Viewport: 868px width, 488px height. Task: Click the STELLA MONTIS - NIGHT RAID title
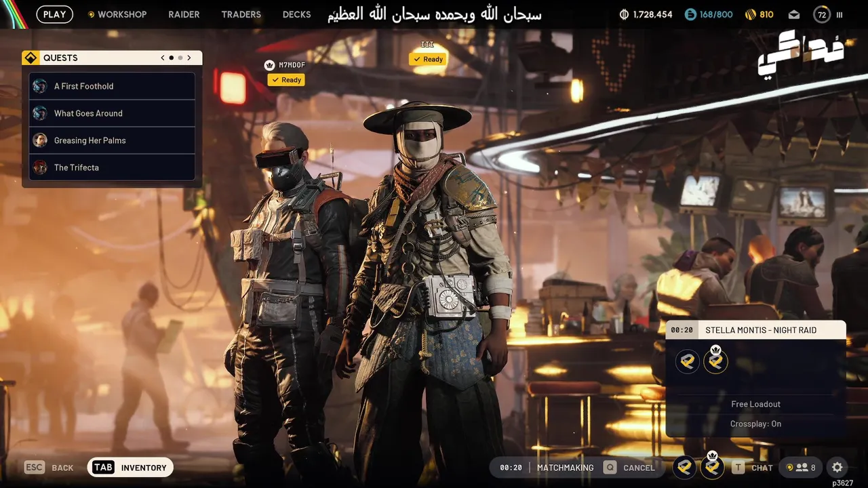761,330
